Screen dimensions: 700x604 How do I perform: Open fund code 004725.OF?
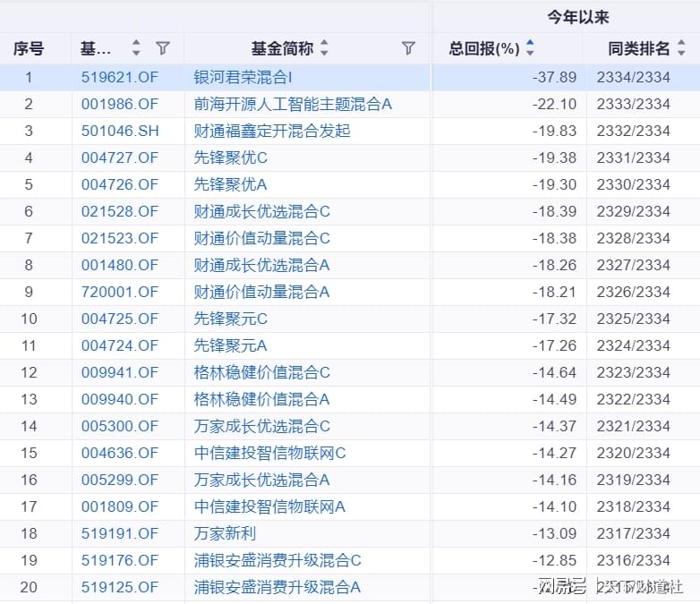pos(120,319)
